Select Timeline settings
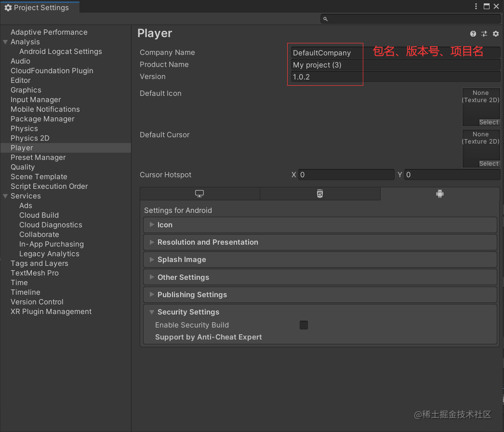Image resolution: width=504 pixels, height=432 pixels. coord(26,292)
